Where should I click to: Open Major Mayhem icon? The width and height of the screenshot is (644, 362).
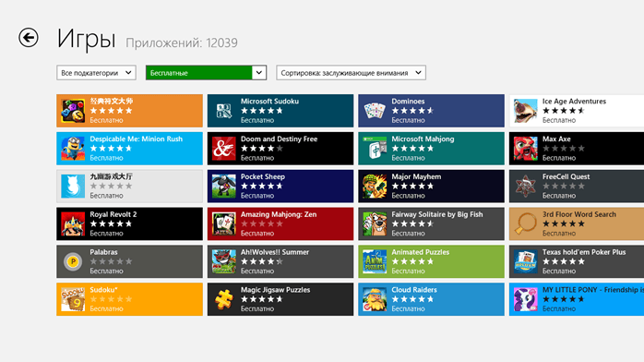coord(375,187)
